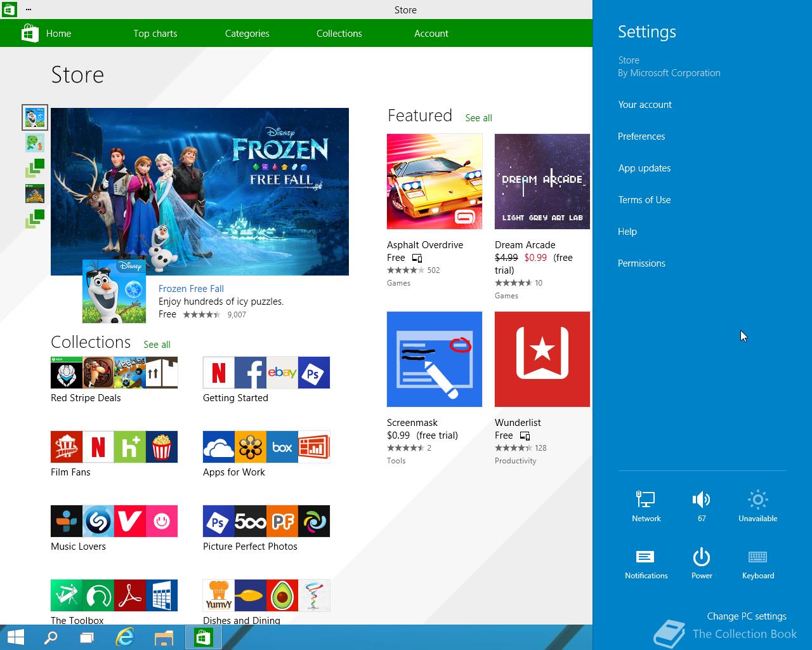812x650 pixels.
Task: Open the Top charts tab
Action: (155, 34)
